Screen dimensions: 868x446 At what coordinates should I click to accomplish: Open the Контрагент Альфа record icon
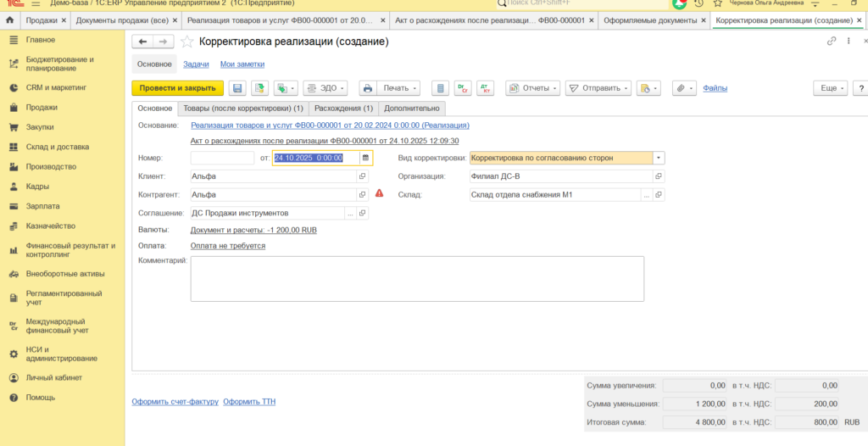363,195
